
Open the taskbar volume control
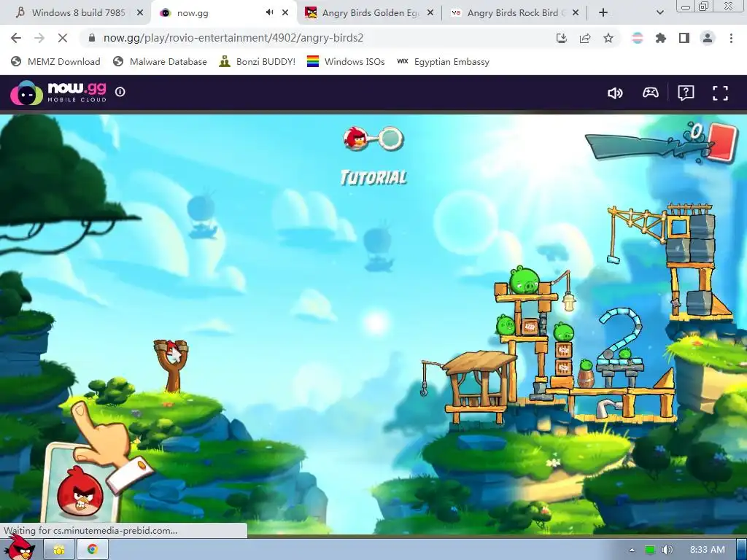coord(667,550)
